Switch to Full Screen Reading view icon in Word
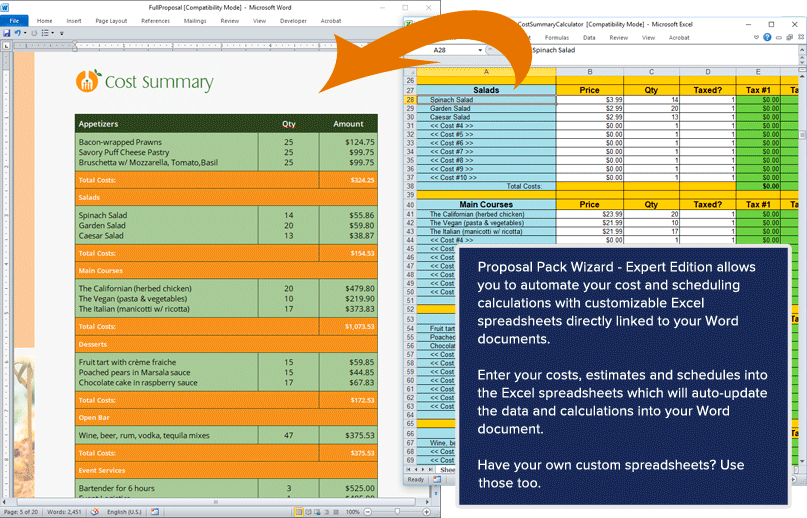 pyautogui.click(x=308, y=512)
